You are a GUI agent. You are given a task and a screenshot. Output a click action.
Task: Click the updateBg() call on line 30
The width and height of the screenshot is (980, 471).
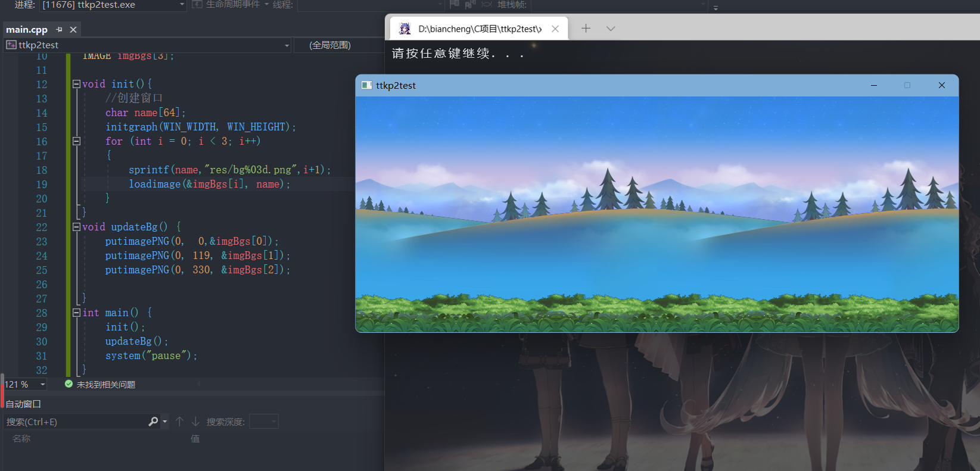(137, 341)
